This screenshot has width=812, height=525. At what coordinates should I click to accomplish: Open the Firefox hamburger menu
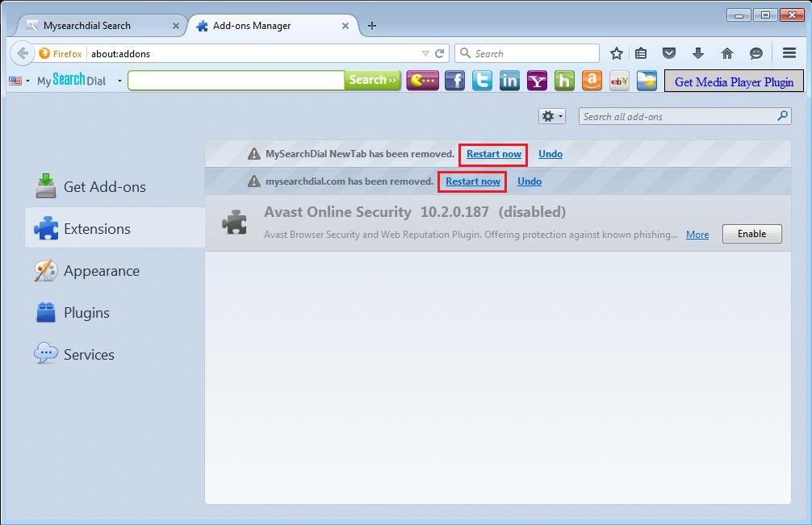click(789, 52)
